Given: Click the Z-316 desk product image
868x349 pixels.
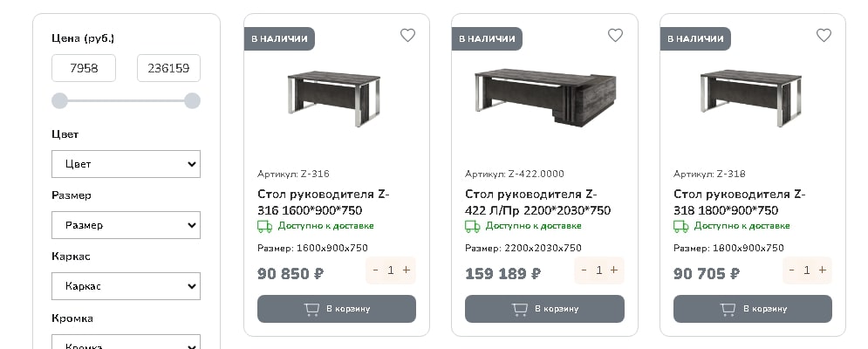Looking at the screenshot, I should [x=333, y=97].
